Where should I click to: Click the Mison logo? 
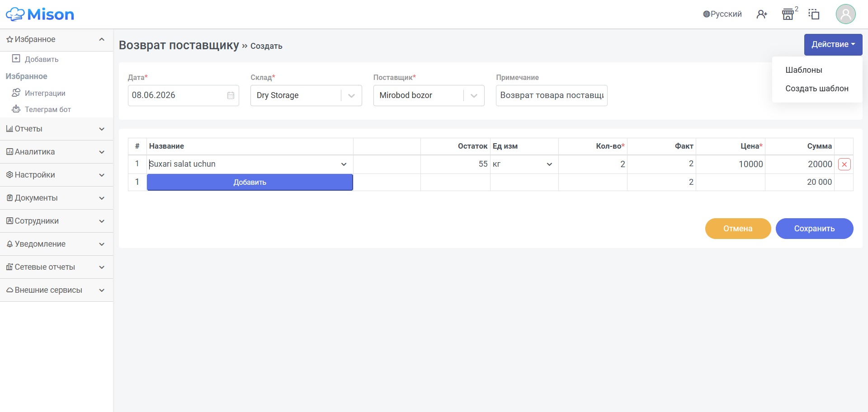pyautogui.click(x=40, y=14)
